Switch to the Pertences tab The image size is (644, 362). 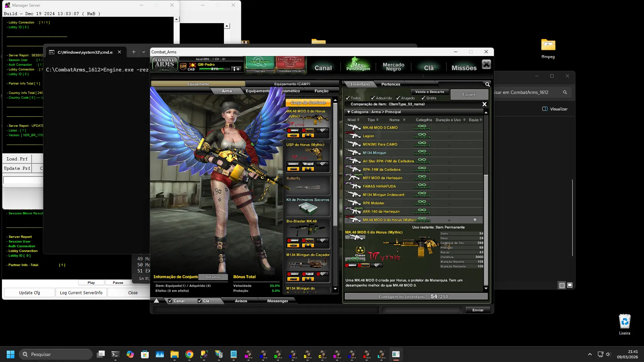click(390, 84)
